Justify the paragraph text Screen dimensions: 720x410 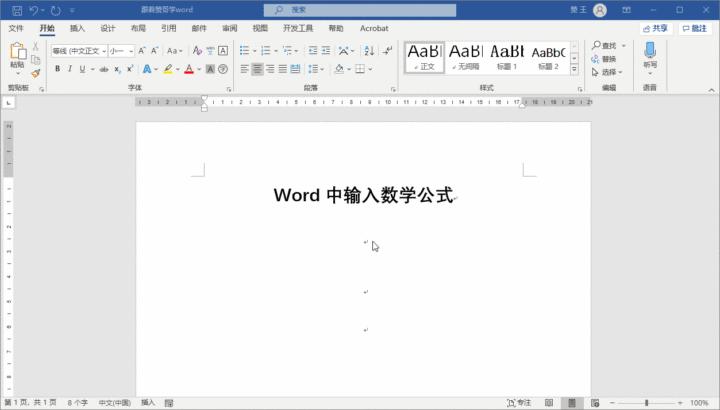(283, 69)
